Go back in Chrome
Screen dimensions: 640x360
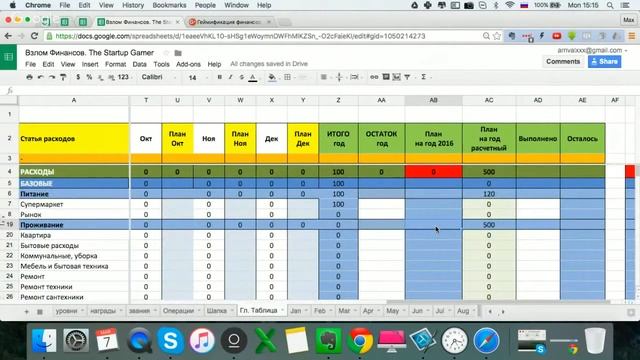click(8, 36)
